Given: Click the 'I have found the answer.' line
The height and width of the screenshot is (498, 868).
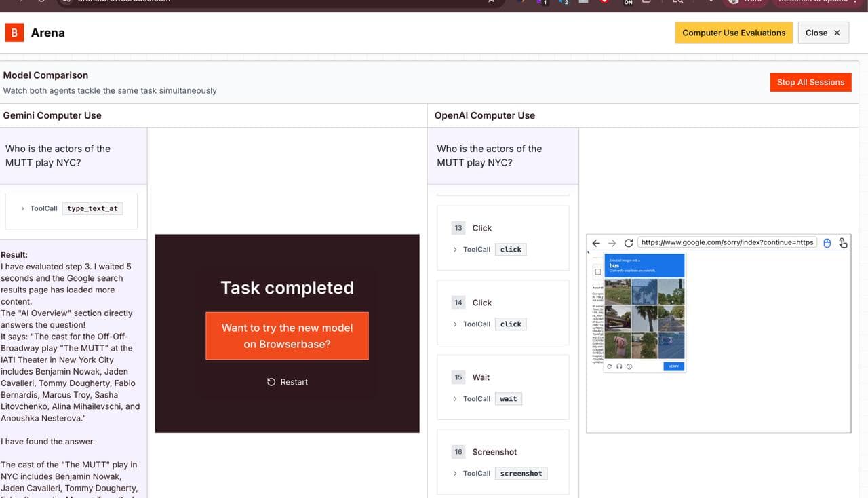Looking at the screenshot, I should pos(47,442).
